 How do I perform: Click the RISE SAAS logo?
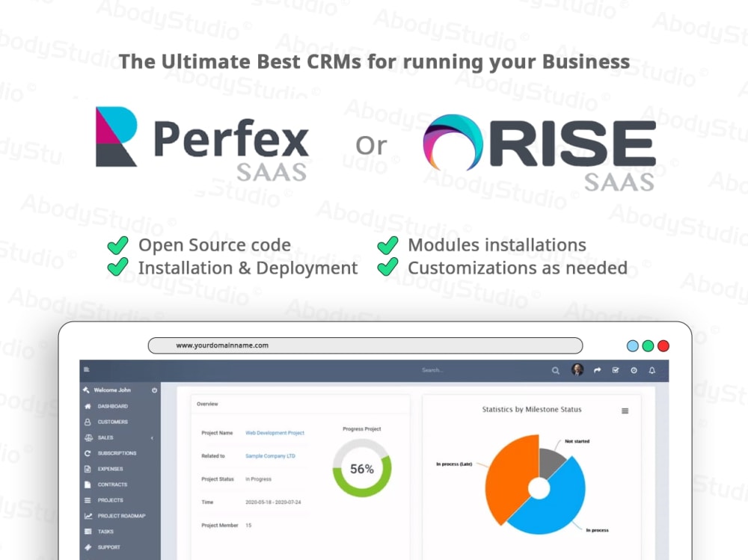(x=539, y=153)
